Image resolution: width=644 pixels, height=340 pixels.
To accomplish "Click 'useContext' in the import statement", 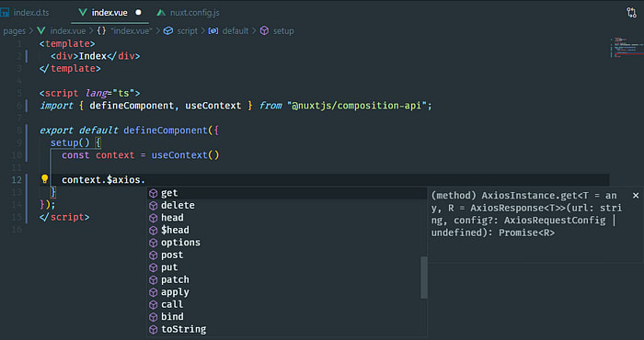I will [x=213, y=106].
